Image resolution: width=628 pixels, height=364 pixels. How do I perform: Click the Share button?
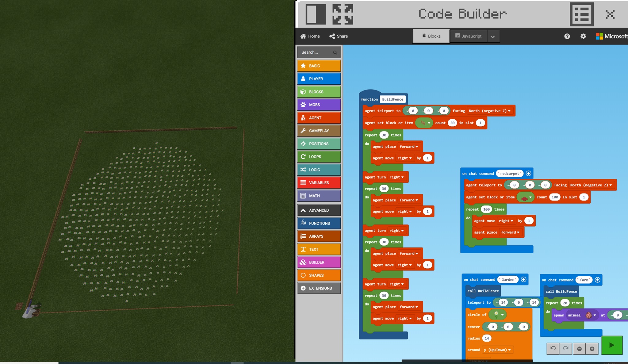(339, 36)
